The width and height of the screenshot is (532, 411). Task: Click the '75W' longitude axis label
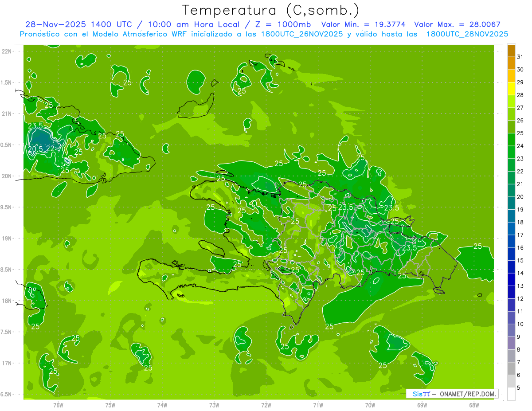(x=110, y=405)
